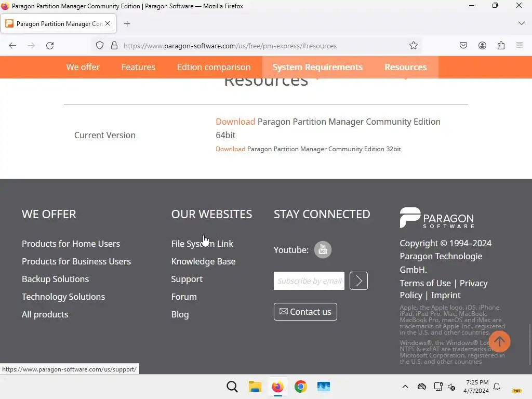Image resolution: width=532 pixels, height=399 pixels.
Task: Click the muted volume tray icon
Action: coord(451,387)
